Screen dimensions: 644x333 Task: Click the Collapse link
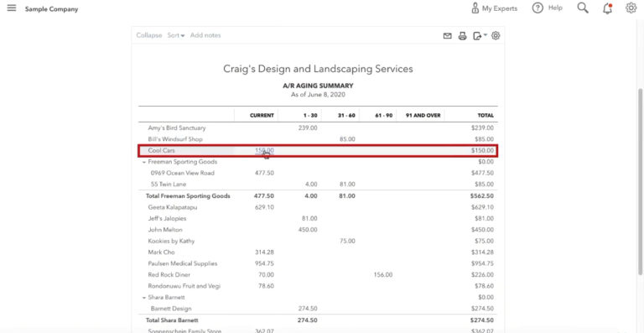(x=149, y=35)
